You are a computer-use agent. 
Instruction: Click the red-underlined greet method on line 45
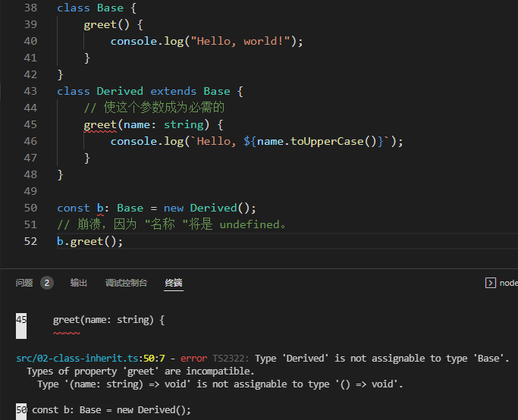(100, 124)
